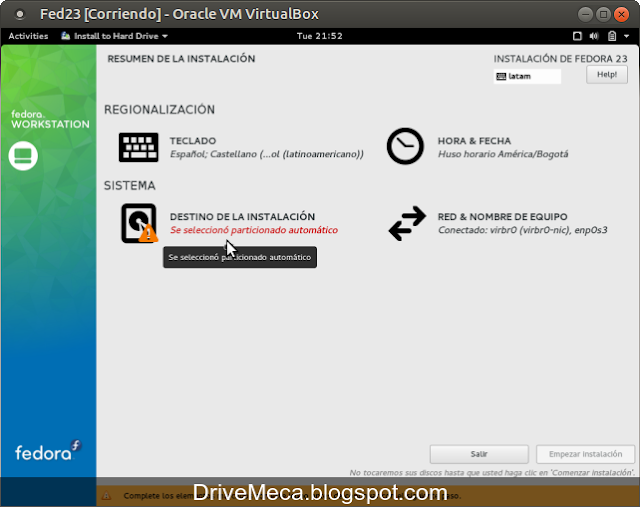
Task: Open the network arrows icon
Action: (x=407, y=223)
